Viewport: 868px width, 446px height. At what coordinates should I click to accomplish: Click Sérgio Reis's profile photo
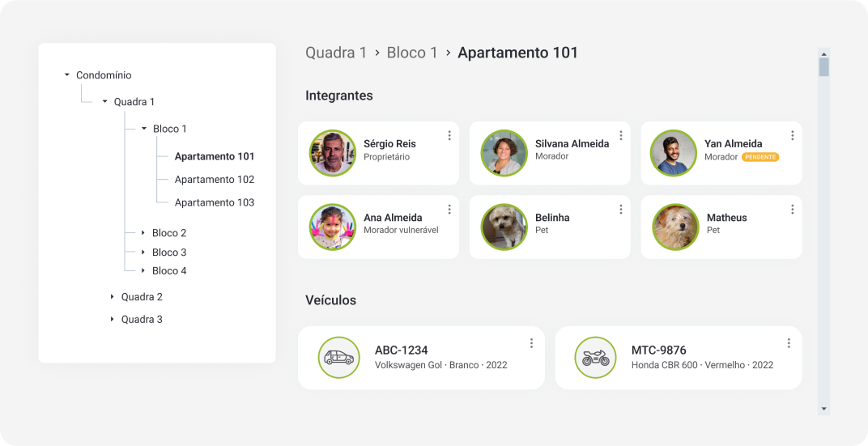pyautogui.click(x=332, y=153)
